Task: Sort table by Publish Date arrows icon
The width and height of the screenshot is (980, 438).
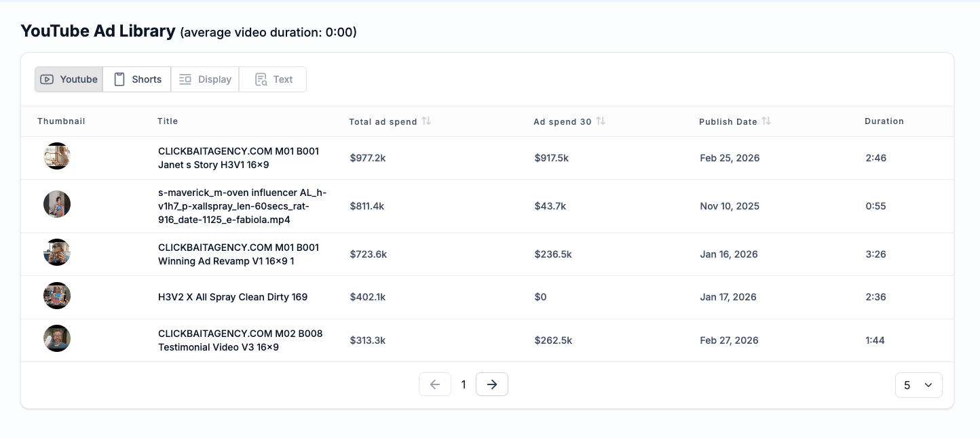Action: (766, 121)
